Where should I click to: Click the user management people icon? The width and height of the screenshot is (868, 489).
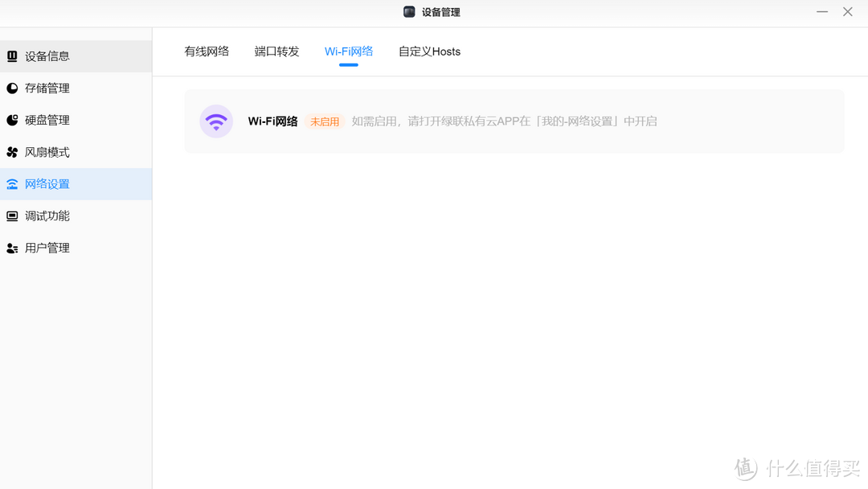[12, 248]
